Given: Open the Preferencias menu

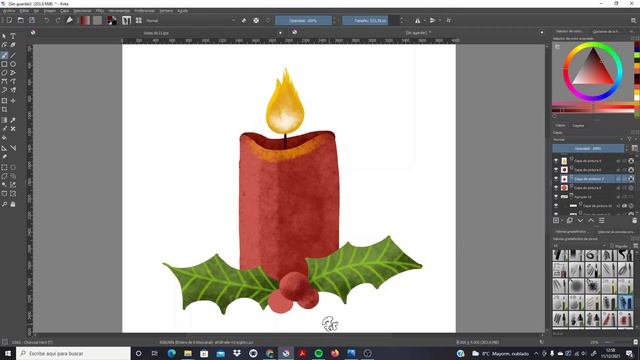Looking at the screenshot, I should click(x=144, y=11).
